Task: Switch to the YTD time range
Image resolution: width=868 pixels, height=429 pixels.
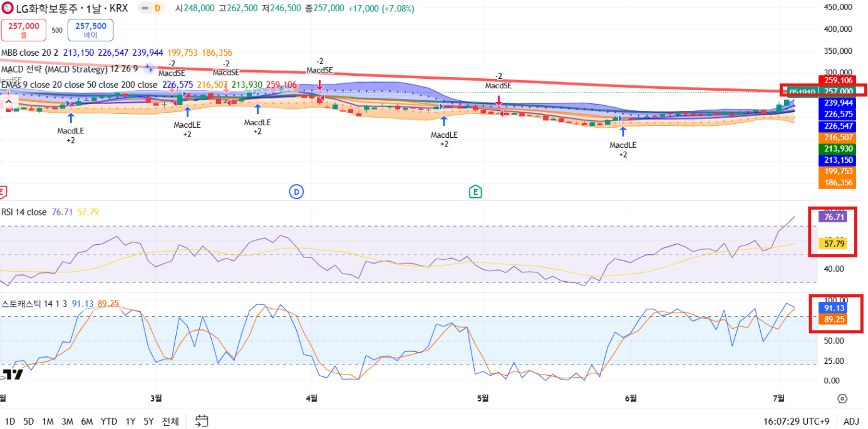Action: pos(109,421)
